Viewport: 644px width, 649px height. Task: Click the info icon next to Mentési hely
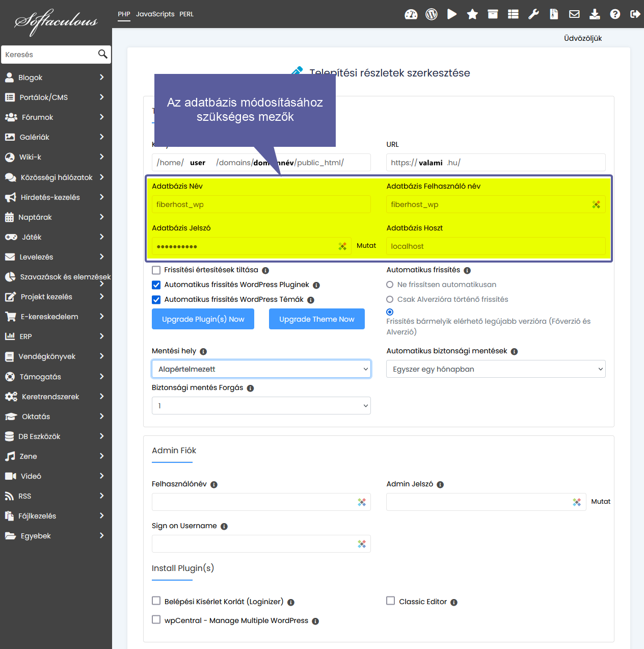(x=203, y=351)
